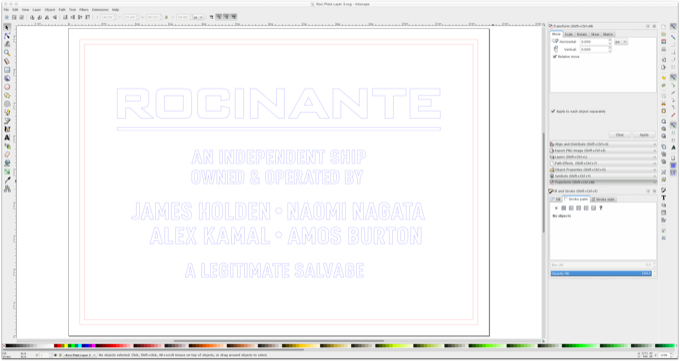The height and width of the screenshot is (361, 680).
Task: Open the Path menu
Action: (62, 10)
